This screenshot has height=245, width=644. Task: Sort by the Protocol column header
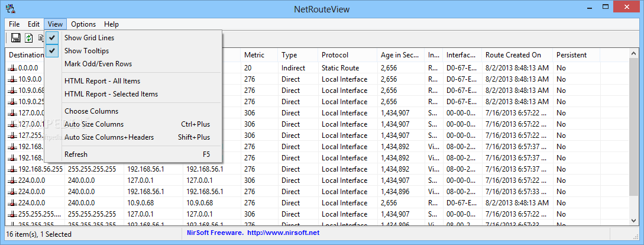(x=348, y=55)
